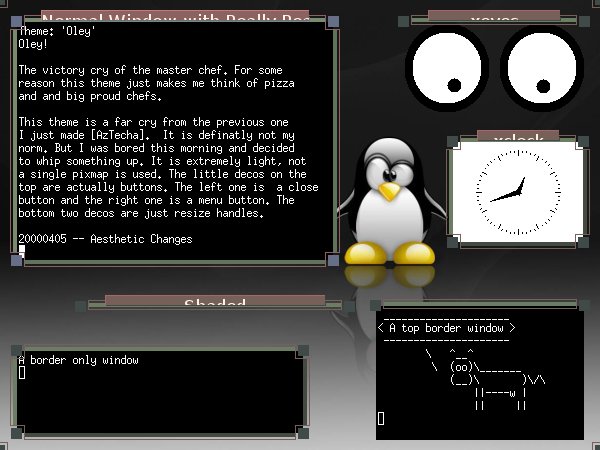This screenshot has height=450, width=600.
Task: Click the right eye in xeyes
Action: click(x=542, y=68)
